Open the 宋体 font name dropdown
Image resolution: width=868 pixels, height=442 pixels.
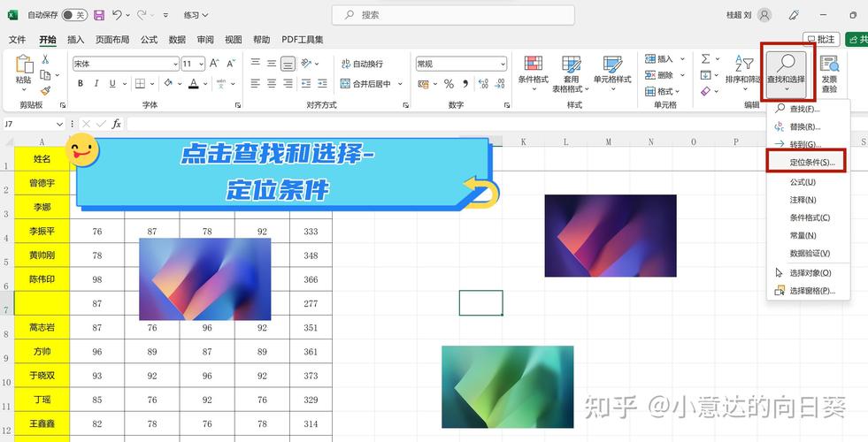pos(175,65)
